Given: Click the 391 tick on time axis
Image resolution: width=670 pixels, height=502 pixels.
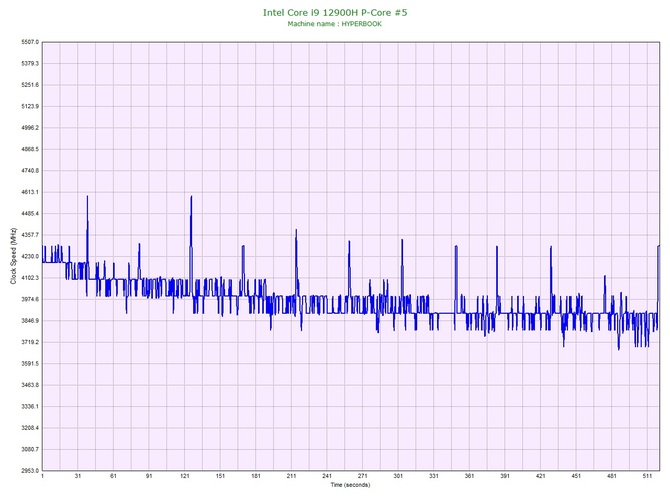Looking at the screenshot, I should [505, 476].
